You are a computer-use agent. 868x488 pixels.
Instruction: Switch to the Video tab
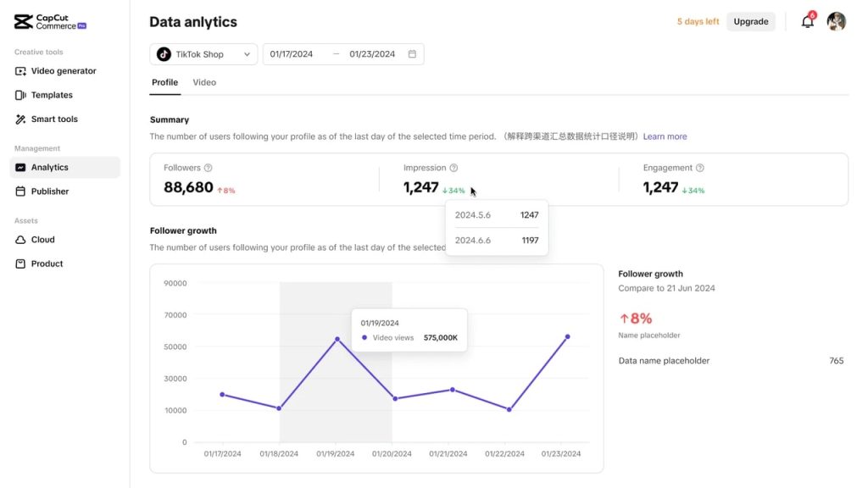204,82
